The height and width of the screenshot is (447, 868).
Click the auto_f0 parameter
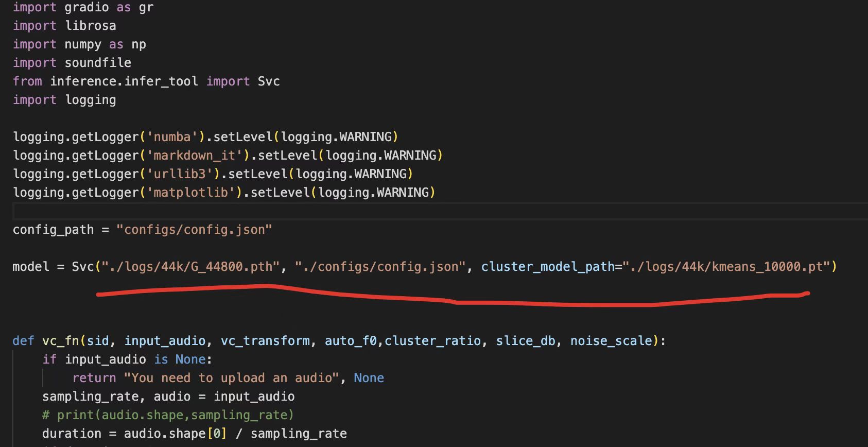(351, 341)
